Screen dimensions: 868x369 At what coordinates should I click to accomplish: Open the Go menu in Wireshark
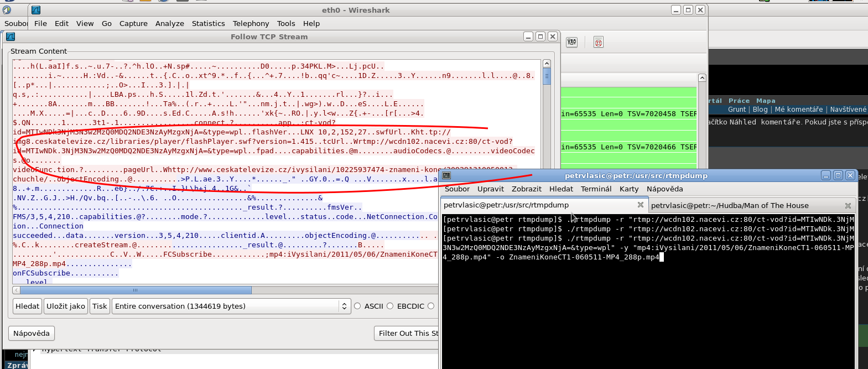107,23
